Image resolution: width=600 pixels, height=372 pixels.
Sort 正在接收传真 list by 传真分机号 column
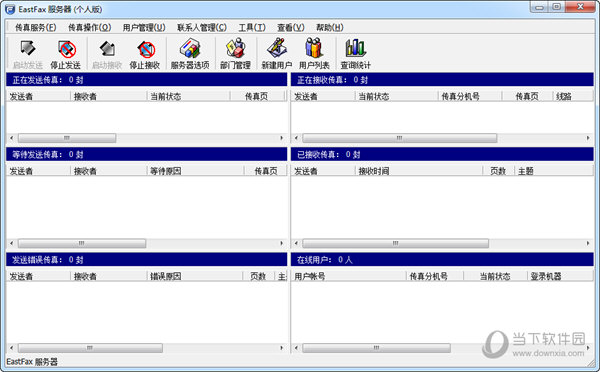tap(470, 96)
